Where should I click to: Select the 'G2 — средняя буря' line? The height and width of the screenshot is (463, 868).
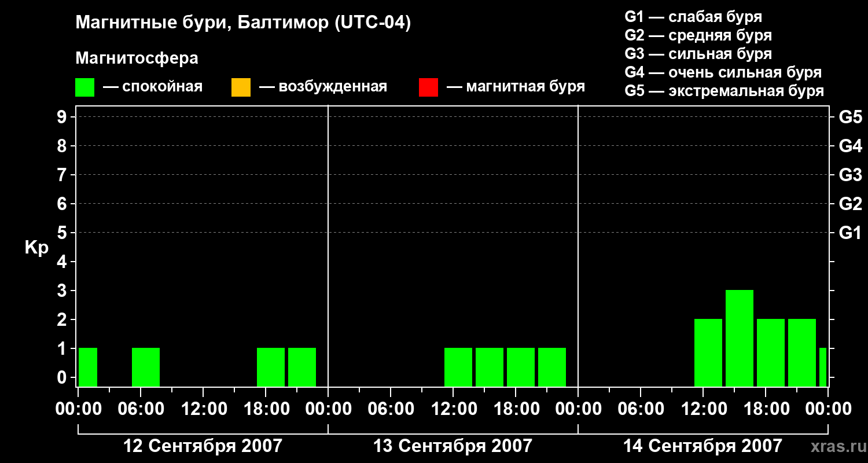point(698,35)
